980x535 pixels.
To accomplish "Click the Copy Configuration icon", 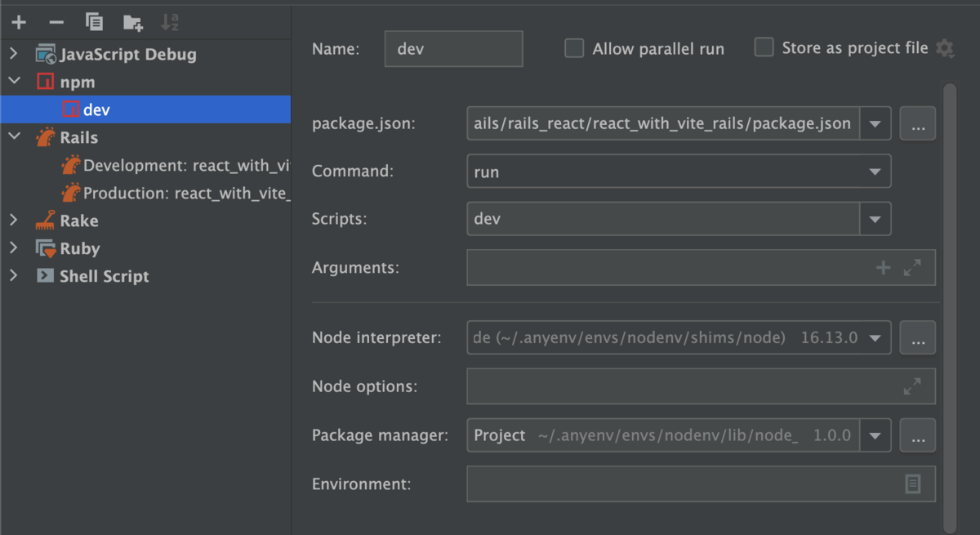I will pos(94,22).
